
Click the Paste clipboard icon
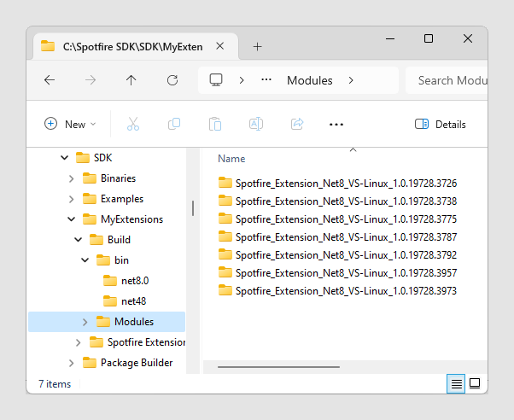click(x=215, y=124)
